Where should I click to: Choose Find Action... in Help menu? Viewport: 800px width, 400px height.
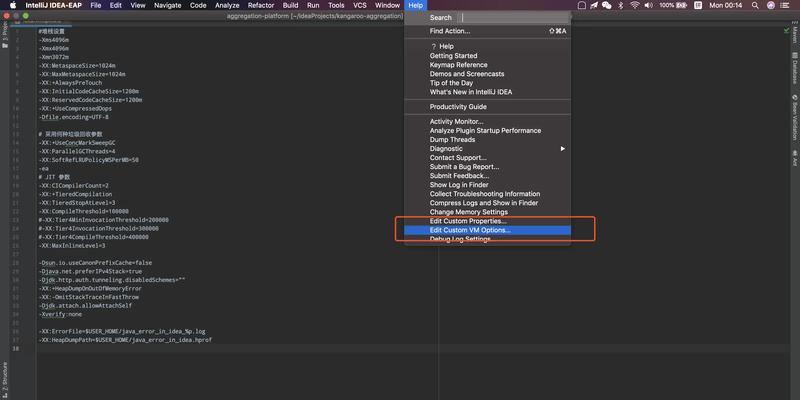[x=487, y=31]
